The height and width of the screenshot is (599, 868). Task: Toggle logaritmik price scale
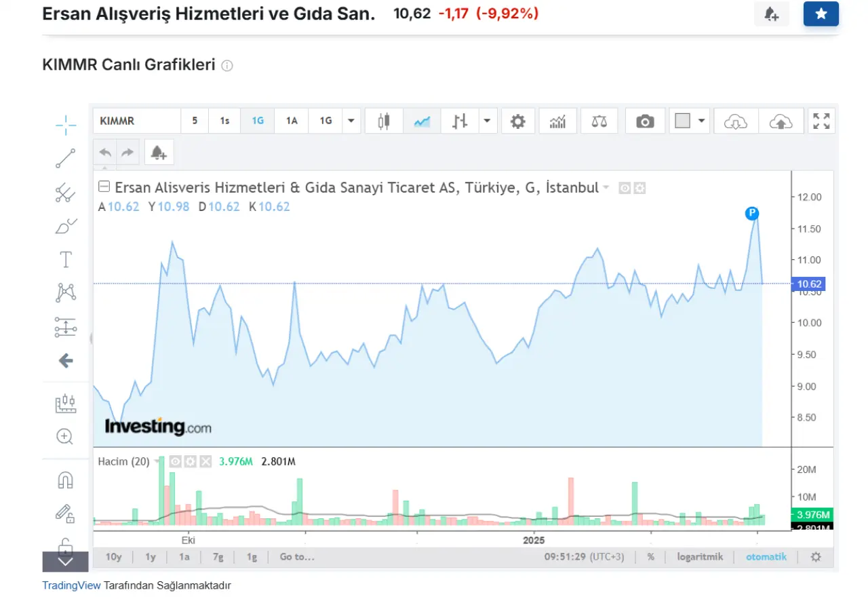700,557
